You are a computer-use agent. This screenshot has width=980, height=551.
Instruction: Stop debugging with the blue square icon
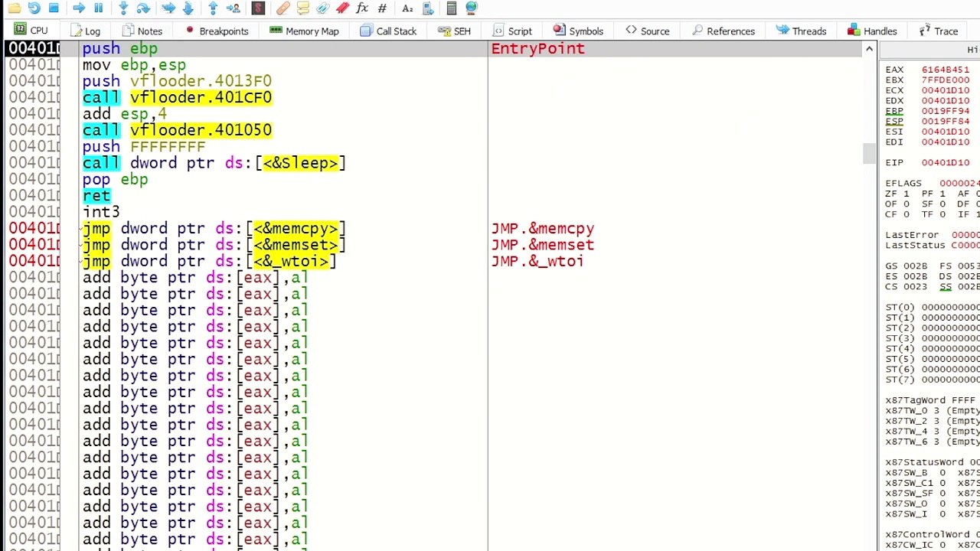(x=54, y=8)
